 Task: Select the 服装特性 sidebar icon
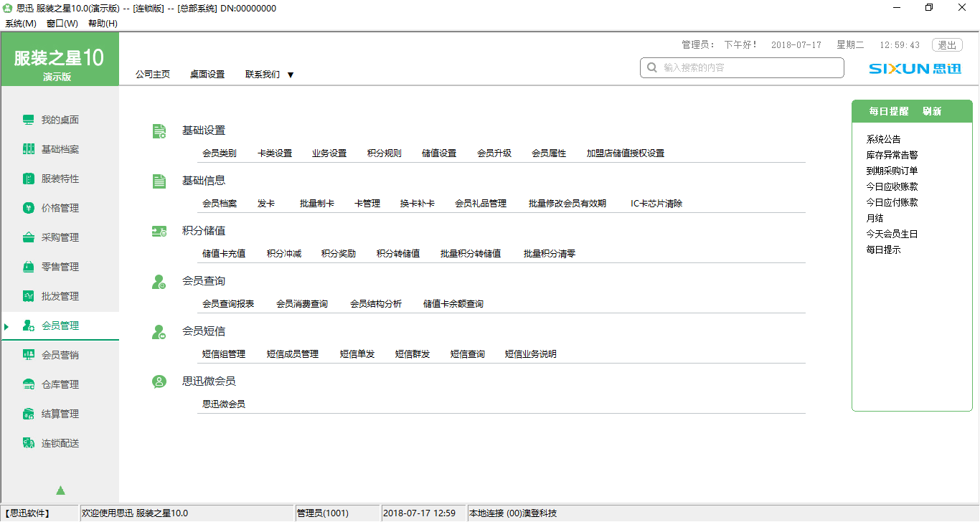pyautogui.click(x=28, y=179)
